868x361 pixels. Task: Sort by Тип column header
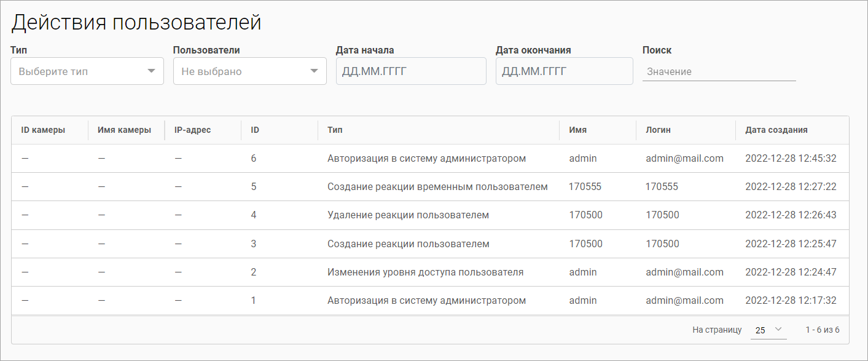(x=335, y=130)
